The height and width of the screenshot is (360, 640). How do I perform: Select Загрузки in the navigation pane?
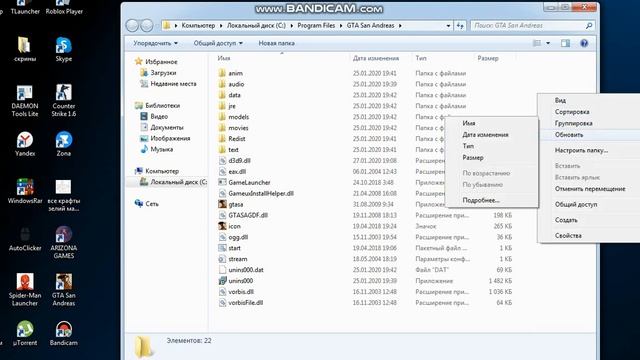click(159, 73)
